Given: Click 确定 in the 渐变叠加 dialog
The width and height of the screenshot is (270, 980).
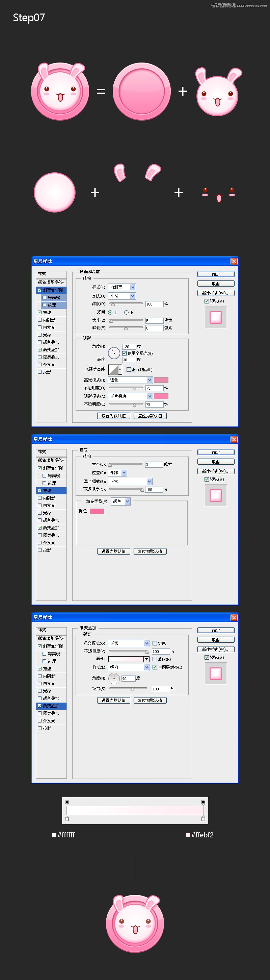Looking at the screenshot, I should tap(216, 630).
